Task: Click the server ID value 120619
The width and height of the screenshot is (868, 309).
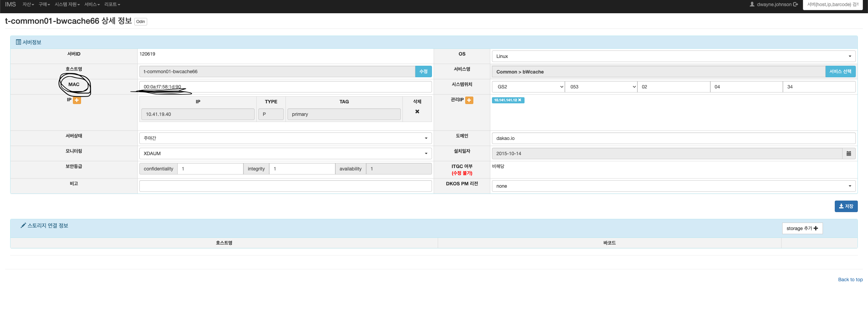Action: tap(147, 54)
